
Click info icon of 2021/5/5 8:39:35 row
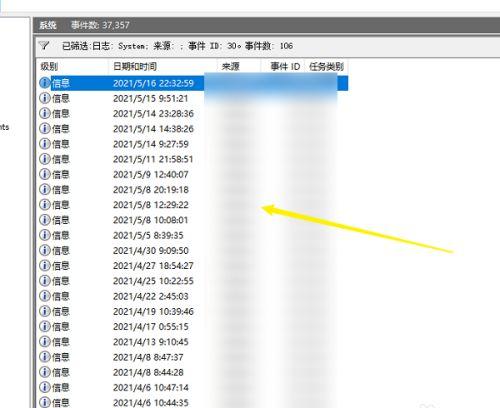(45, 235)
